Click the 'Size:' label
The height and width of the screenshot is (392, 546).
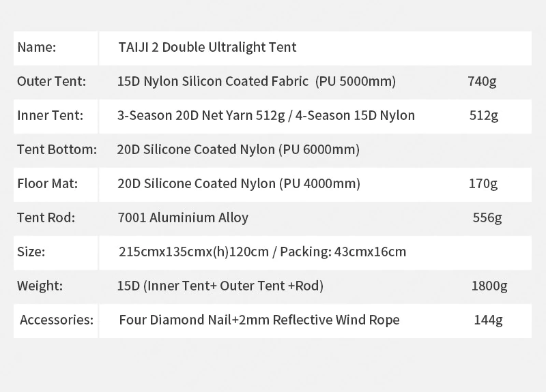pyautogui.click(x=31, y=252)
